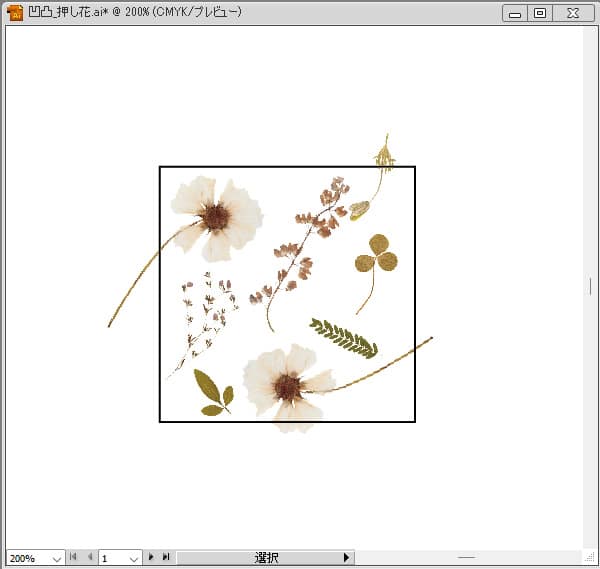Click the artboard number field
This screenshot has width=600, height=569.
tap(111, 558)
